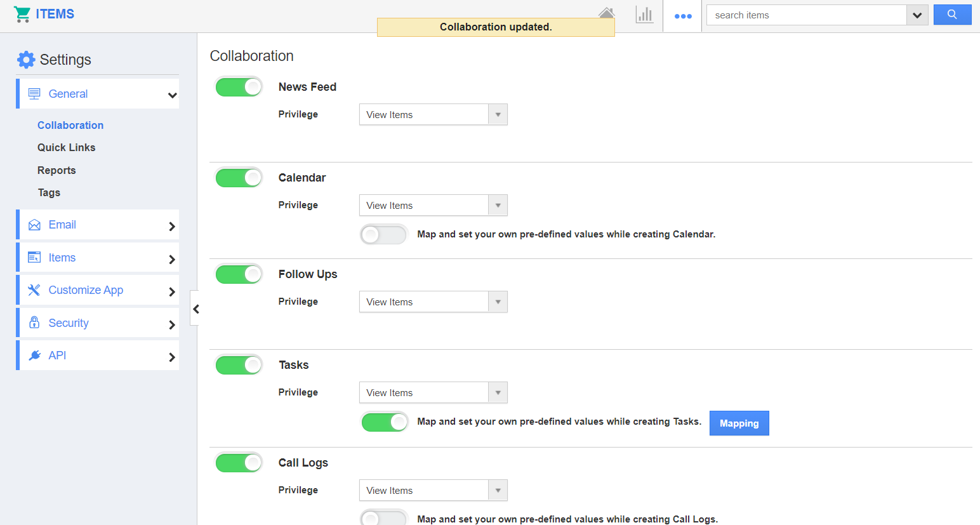Viewport: 980px width, 525px height.
Task: Open the reports bar chart icon
Action: click(x=644, y=15)
